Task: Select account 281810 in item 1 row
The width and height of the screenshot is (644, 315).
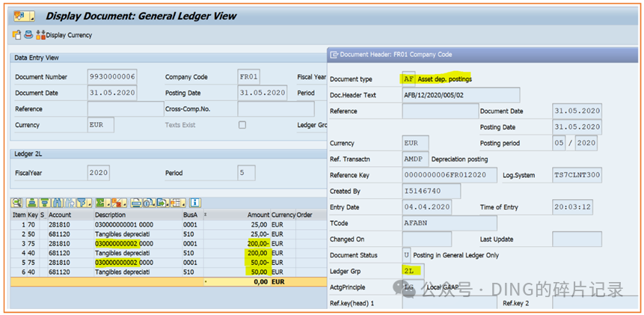Action: point(58,224)
